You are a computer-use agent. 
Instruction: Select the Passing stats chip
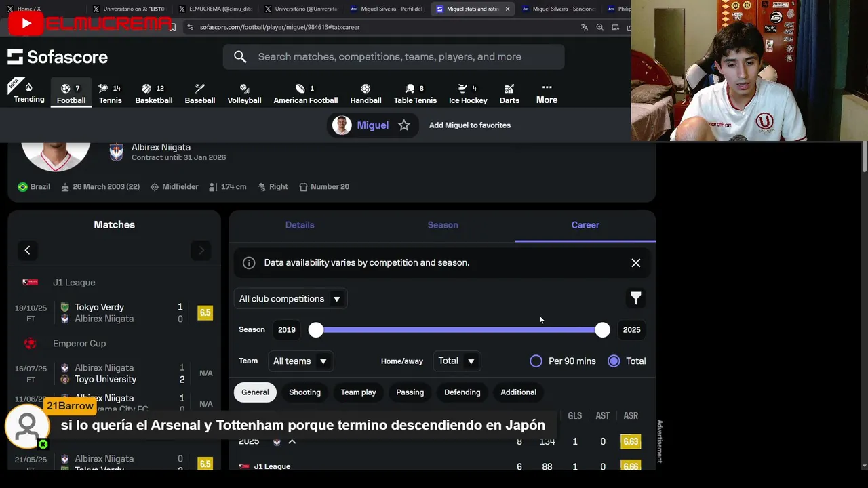[x=410, y=392]
